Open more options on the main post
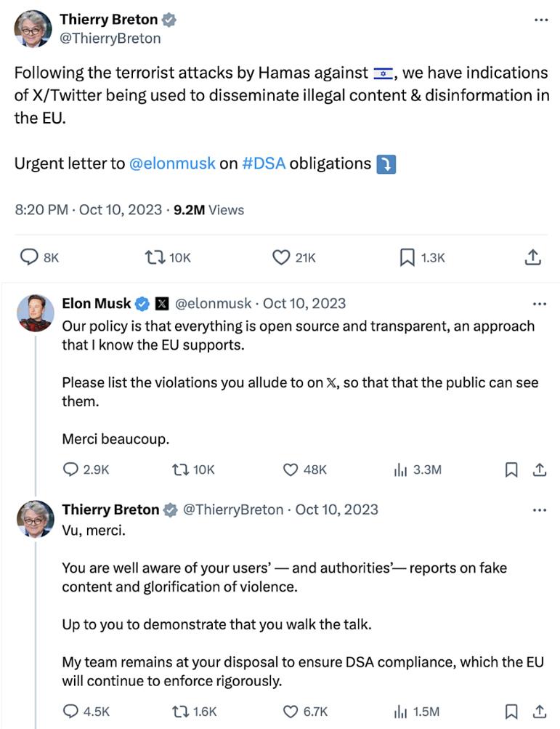Image resolution: width=560 pixels, height=729 pixels. (540, 20)
